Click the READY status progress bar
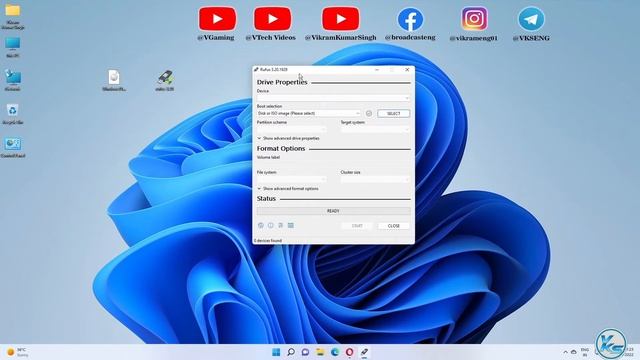This screenshot has height=360, width=640. click(333, 211)
